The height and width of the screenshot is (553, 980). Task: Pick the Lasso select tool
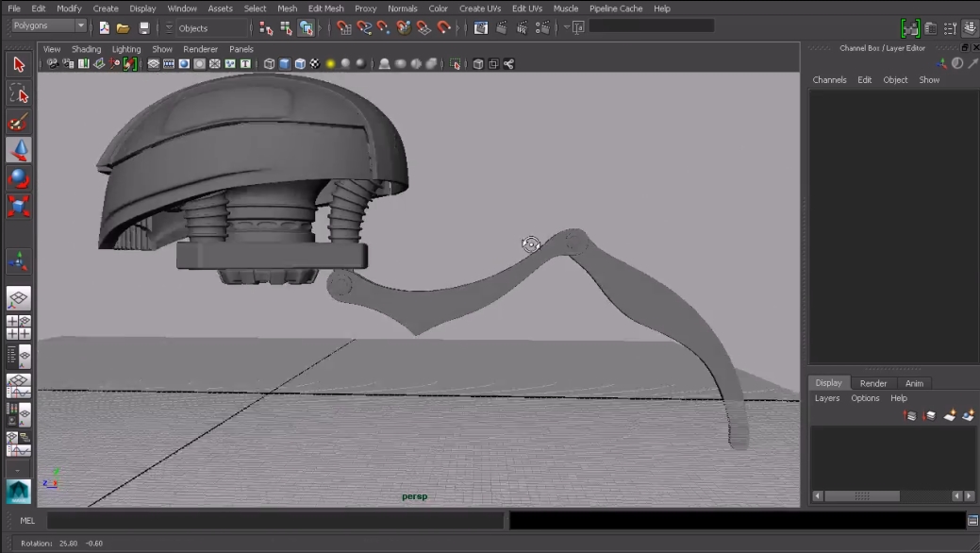click(19, 92)
